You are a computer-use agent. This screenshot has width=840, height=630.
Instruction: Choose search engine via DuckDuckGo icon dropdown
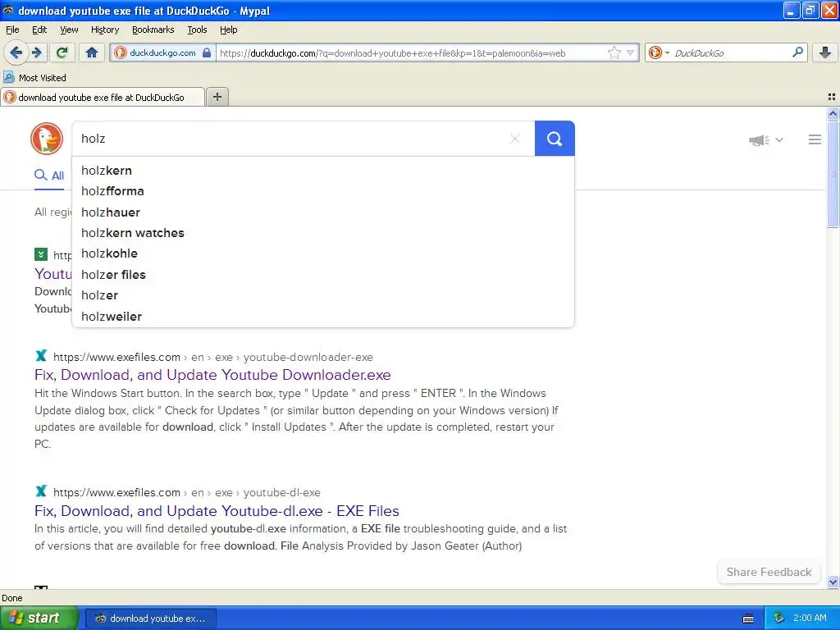[x=659, y=52]
